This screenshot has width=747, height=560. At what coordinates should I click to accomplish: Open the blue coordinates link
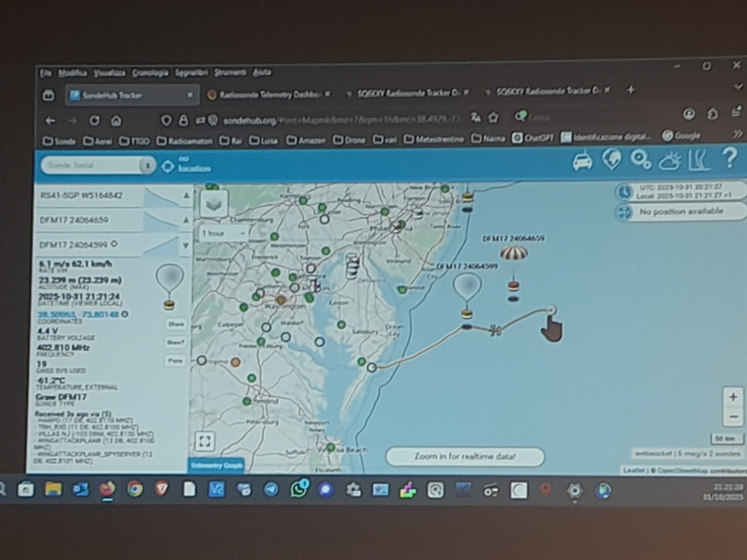tap(78, 315)
